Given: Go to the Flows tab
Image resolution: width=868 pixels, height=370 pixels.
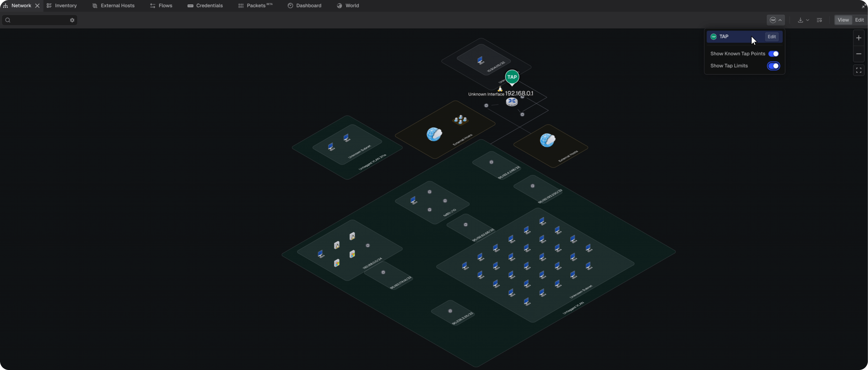Looking at the screenshot, I should (161, 6).
